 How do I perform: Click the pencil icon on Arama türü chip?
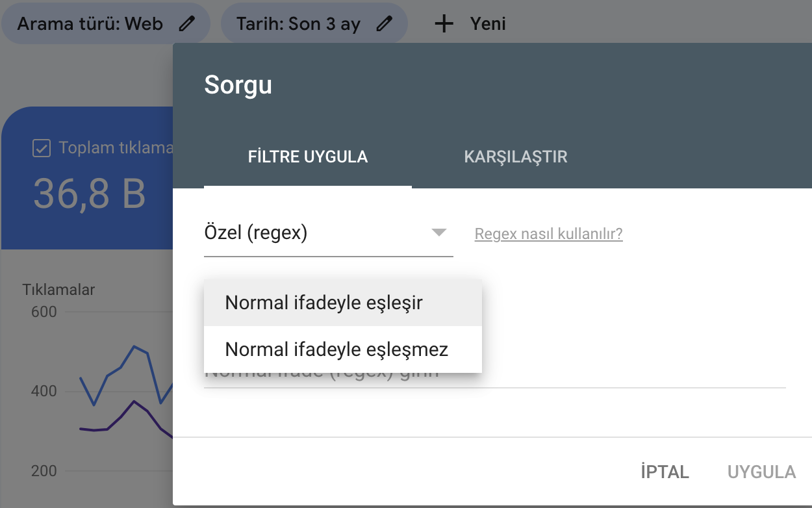point(188,23)
